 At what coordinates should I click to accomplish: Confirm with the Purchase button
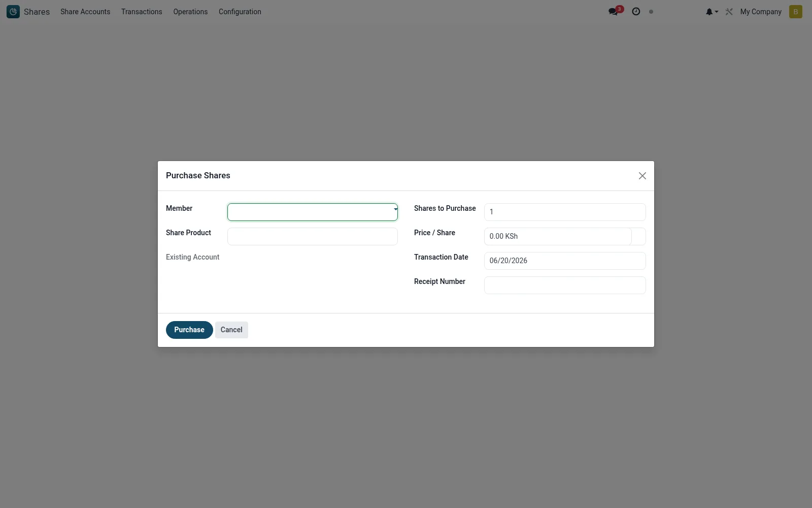189,330
